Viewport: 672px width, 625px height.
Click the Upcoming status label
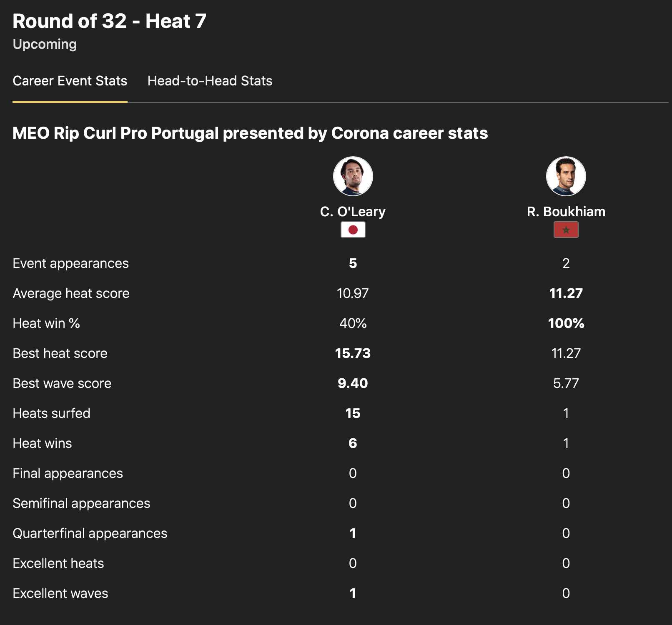[45, 44]
